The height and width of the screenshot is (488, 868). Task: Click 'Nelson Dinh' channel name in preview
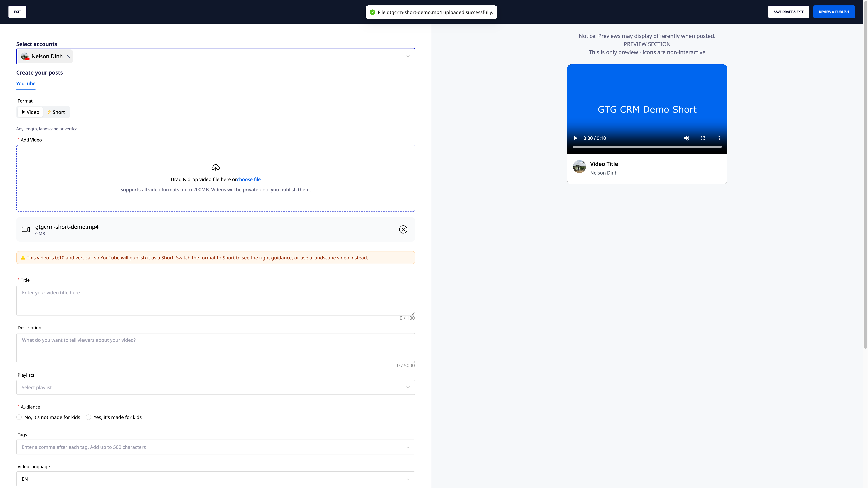[x=604, y=173]
